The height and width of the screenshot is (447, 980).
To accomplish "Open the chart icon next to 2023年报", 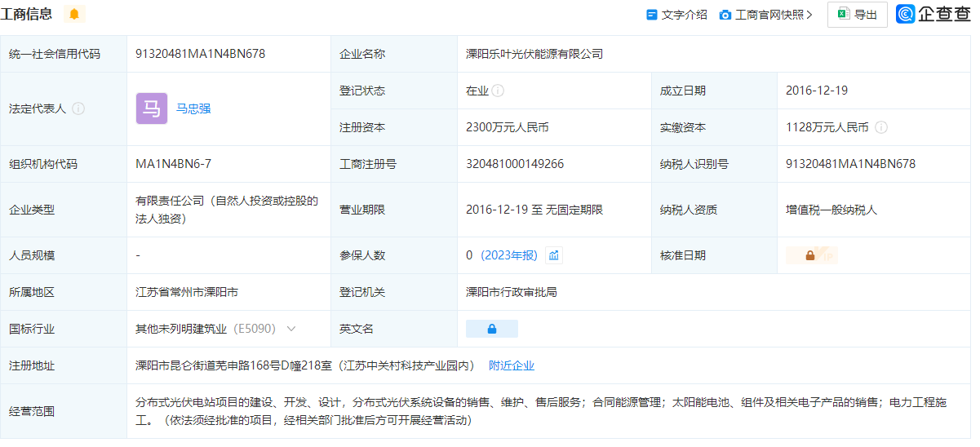I will click(x=554, y=255).
